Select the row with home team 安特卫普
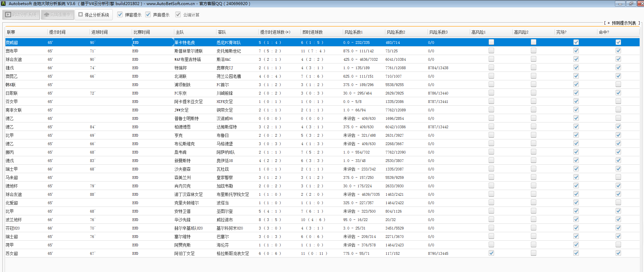This screenshot has height=272, width=644. tap(182, 211)
